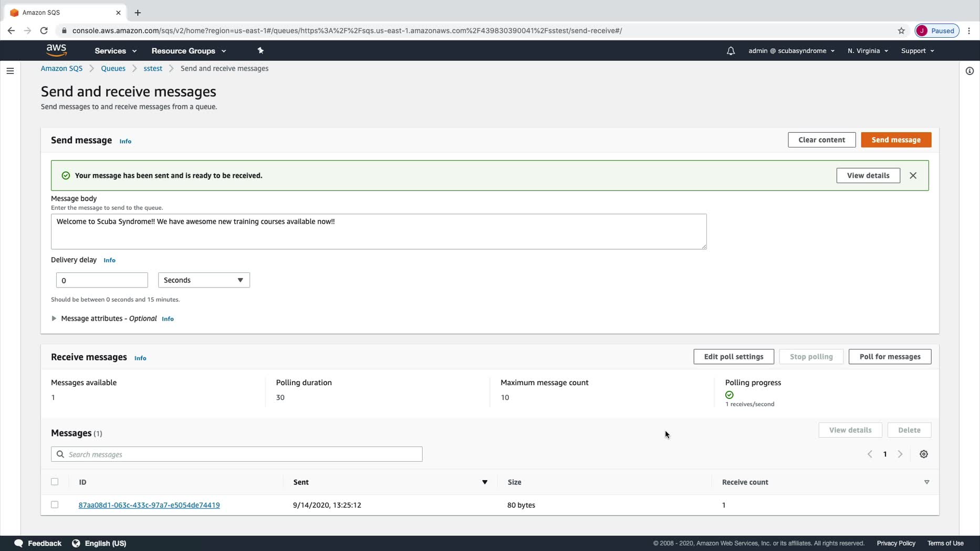980x551 pixels.
Task: Reload the page with refresh icon
Action: click(44, 30)
